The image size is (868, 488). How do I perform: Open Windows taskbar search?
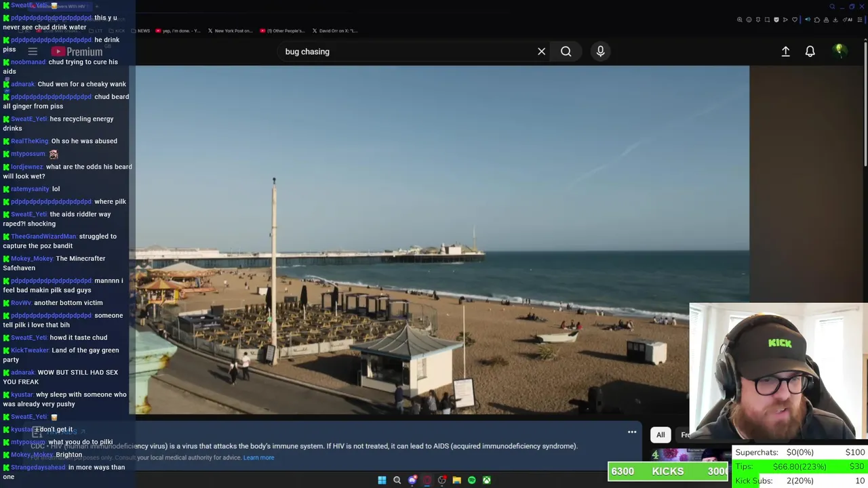click(x=397, y=480)
